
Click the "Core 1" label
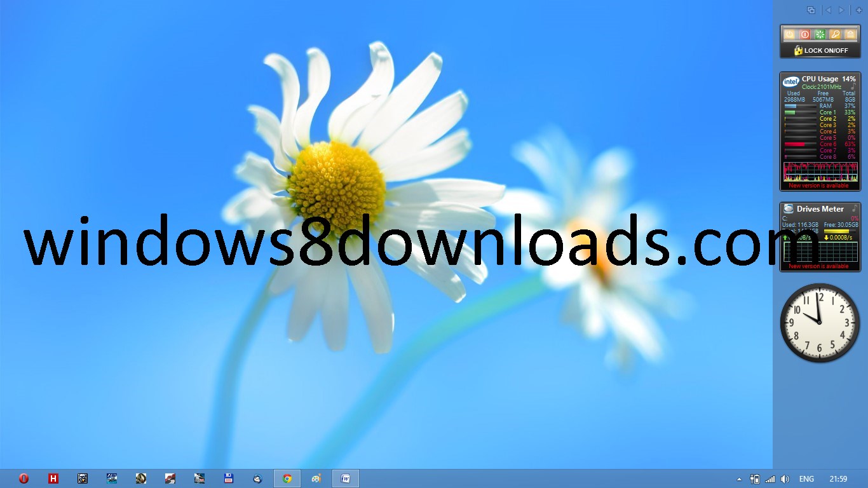pos(828,112)
